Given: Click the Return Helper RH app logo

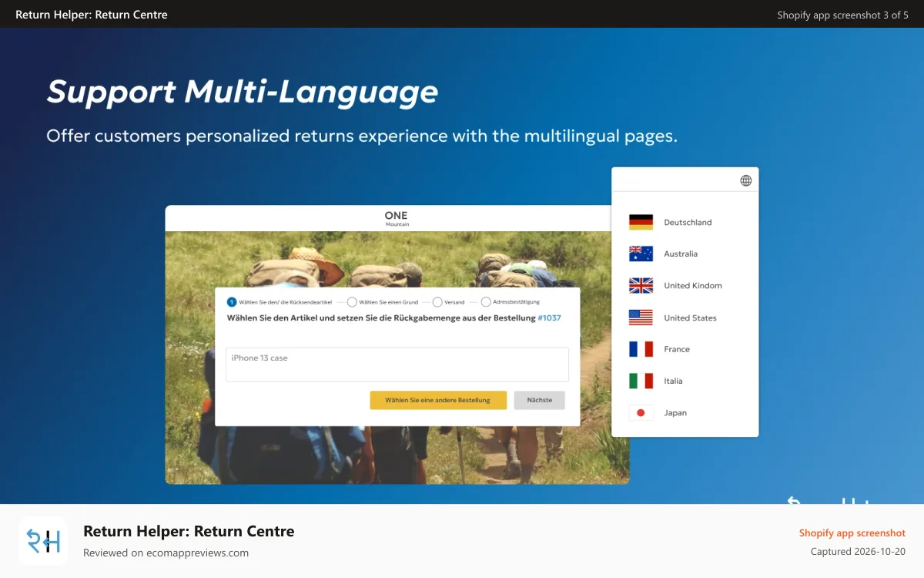Looking at the screenshot, I should [x=43, y=541].
